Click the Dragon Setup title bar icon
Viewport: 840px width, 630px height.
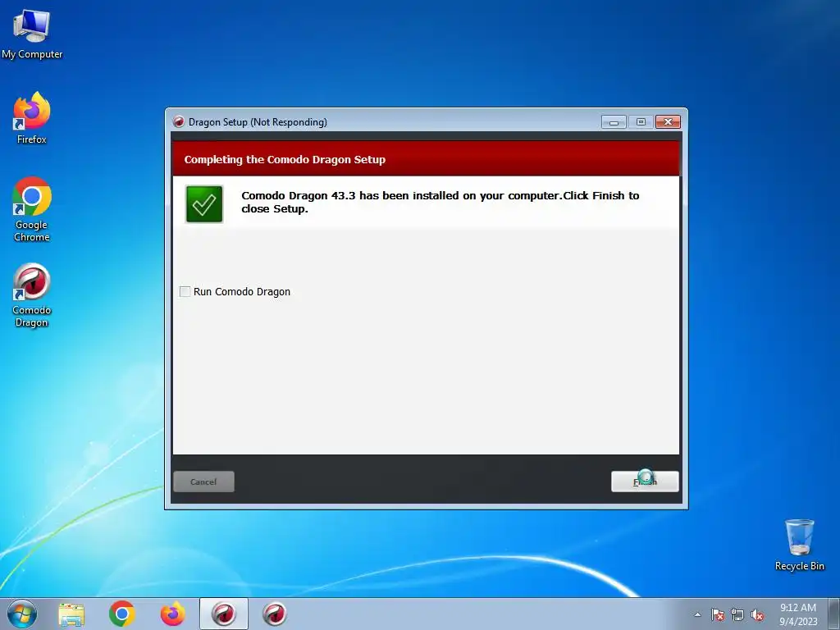[178, 122]
